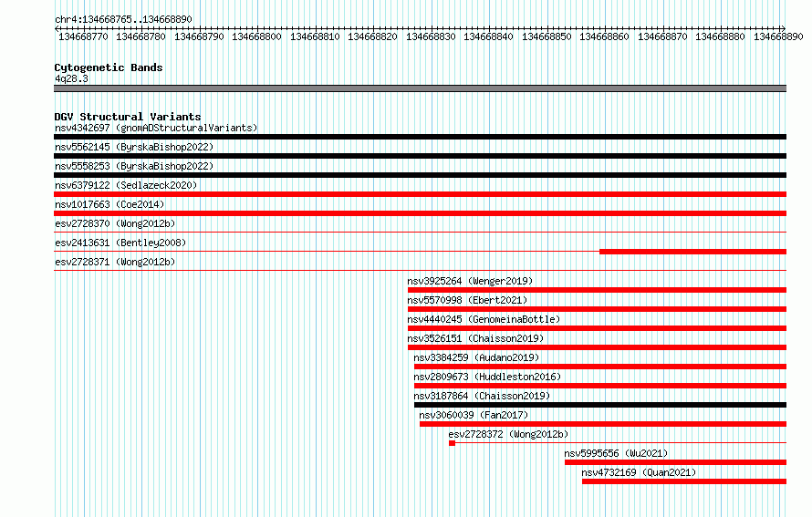Viewport: 812px width, 517px height.
Task: Click ruler position 134668820
Action: [x=373, y=36]
